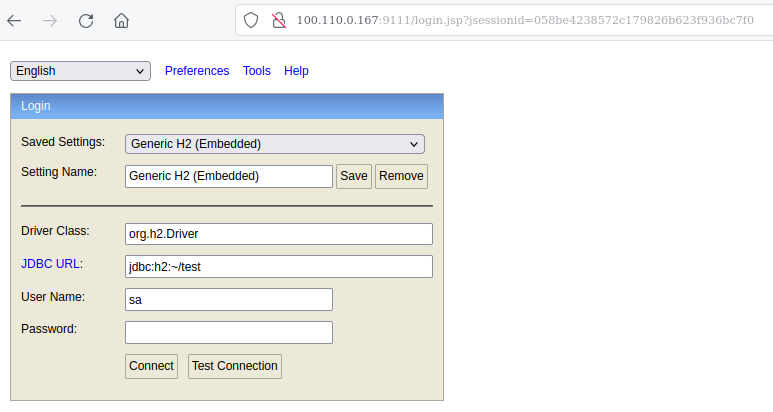Click the "Saved Settings:" label
773x412 pixels.
(63, 142)
